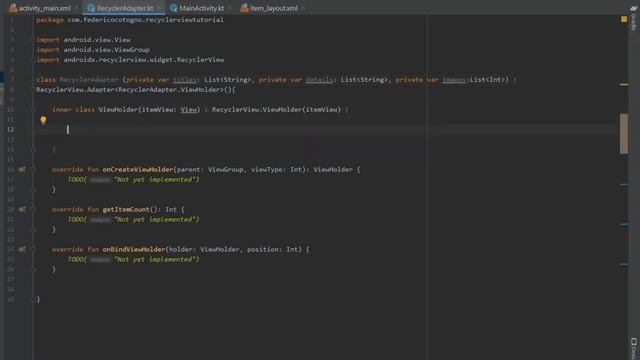
Task: Click the topmost blue TODO stripe mark on scrollbar
Action: point(624,184)
